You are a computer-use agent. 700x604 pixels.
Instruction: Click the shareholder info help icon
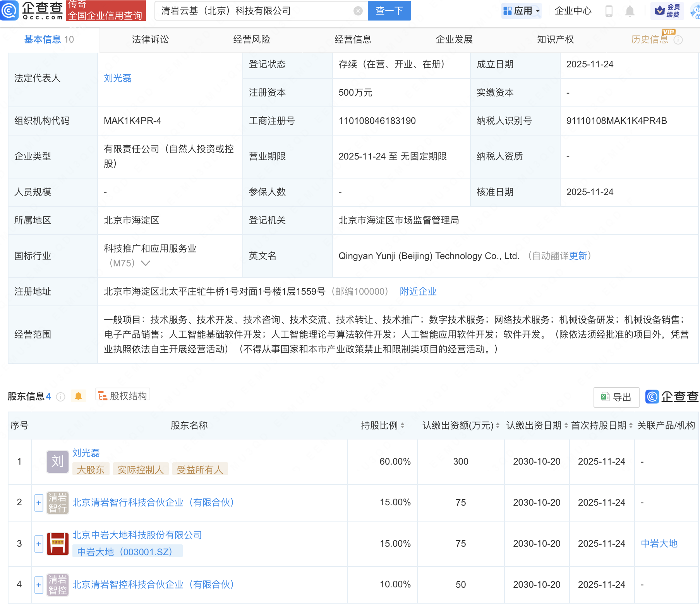(x=61, y=397)
